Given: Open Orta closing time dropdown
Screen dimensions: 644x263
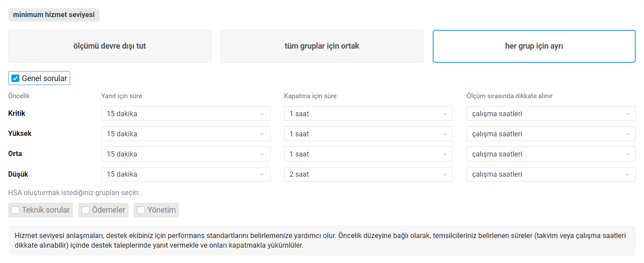Looking at the screenshot, I should [x=368, y=154].
